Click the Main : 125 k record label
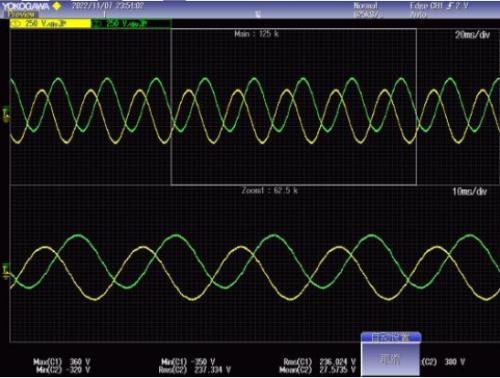Viewport: 500px width, 378px height. (256, 34)
